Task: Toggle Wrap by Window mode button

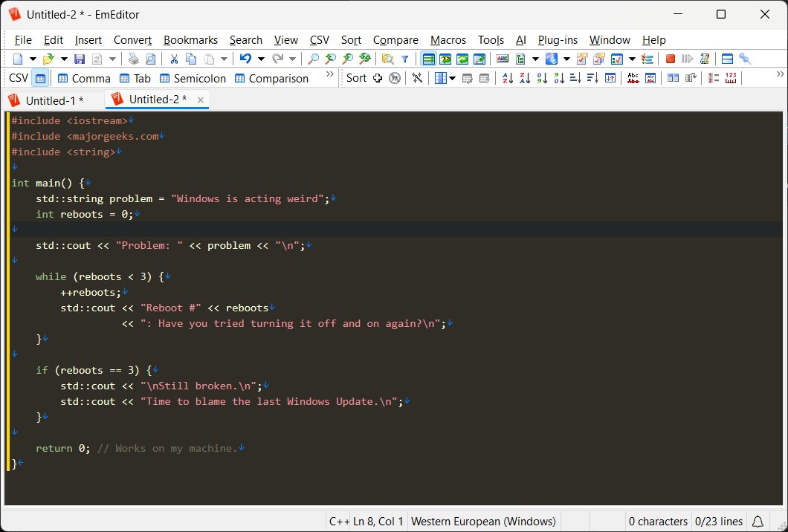Action: click(462, 59)
